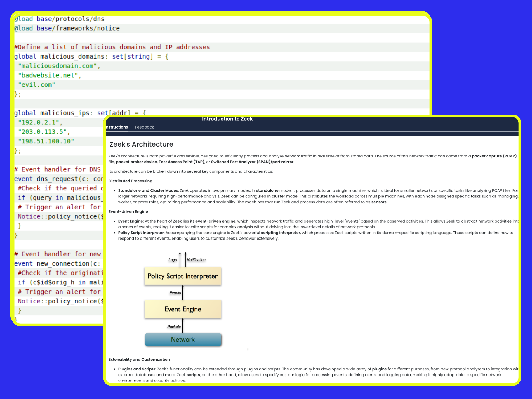Place cursor on the @load base/protocols/dns line
The width and height of the screenshot is (532, 399).
point(60,19)
